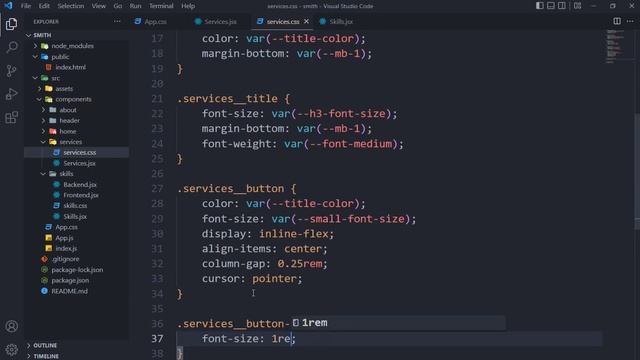Close the services.css editor tab
640x360 pixels.
(x=306, y=21)
